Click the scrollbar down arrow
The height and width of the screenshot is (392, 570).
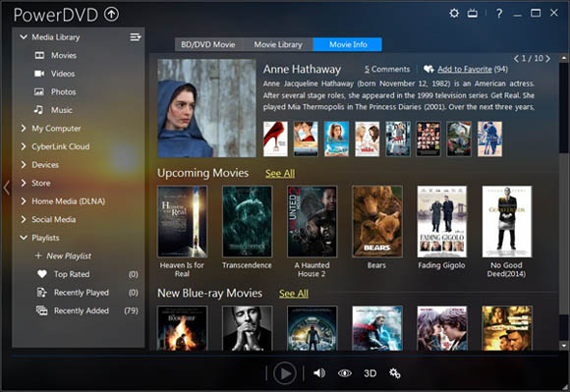(x=564, y=346)
